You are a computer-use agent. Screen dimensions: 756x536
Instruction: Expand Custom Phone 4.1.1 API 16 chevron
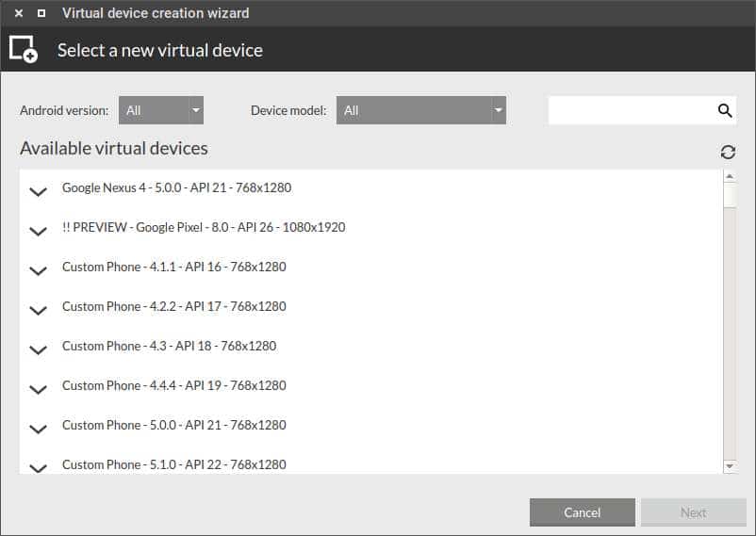[x=38, y=271]
